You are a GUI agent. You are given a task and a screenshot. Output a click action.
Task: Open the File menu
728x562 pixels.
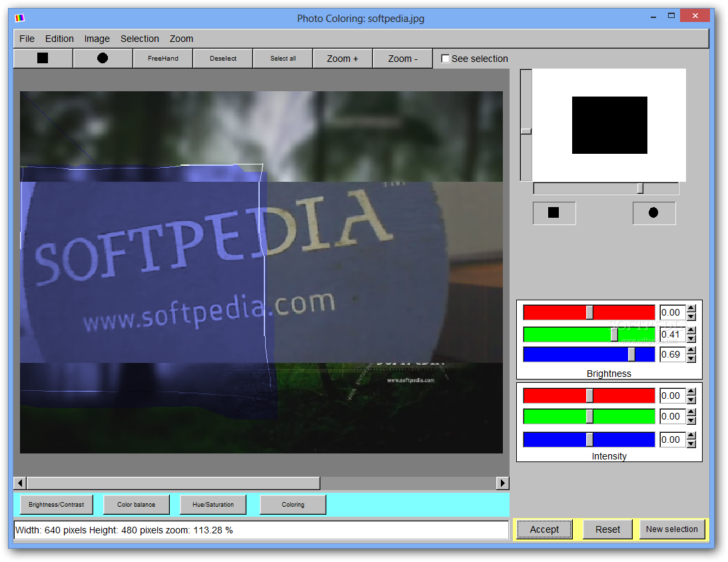[x=27, y=39]
